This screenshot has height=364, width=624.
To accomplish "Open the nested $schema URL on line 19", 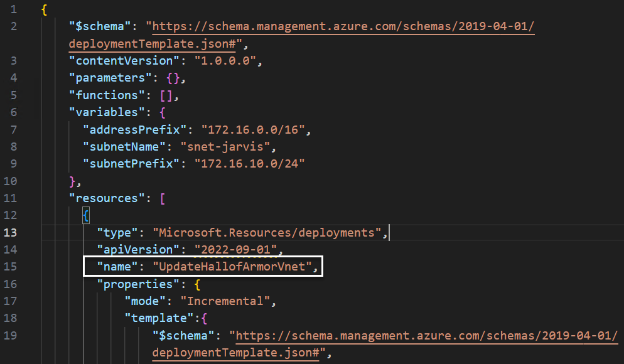I will pos(427,335).
